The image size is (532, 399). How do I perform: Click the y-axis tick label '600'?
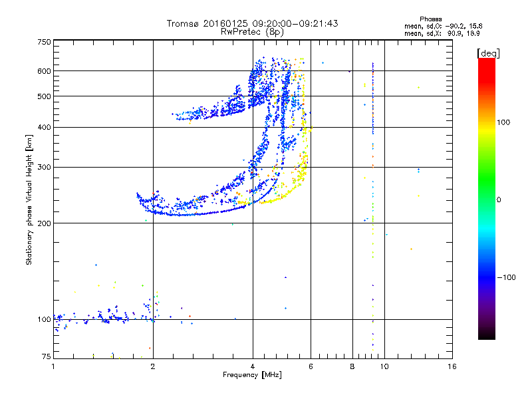[x=44, y=71]
